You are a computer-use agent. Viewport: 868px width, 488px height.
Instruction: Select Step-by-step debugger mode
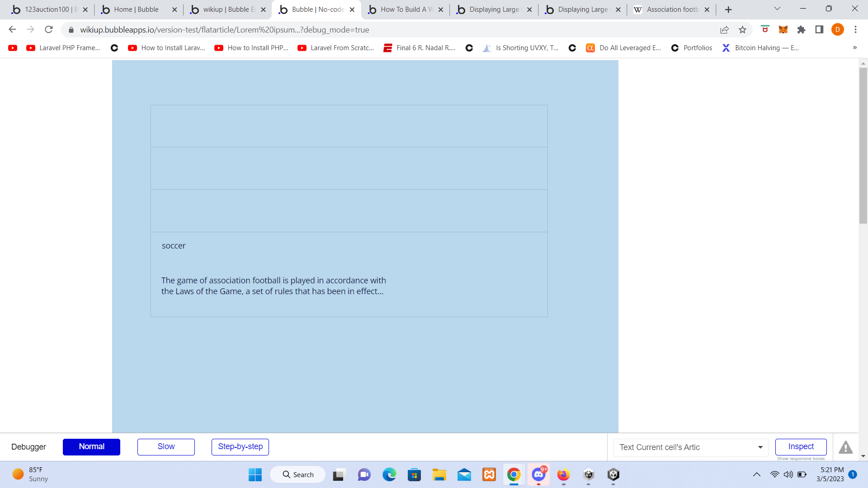(x=240, y=447)
